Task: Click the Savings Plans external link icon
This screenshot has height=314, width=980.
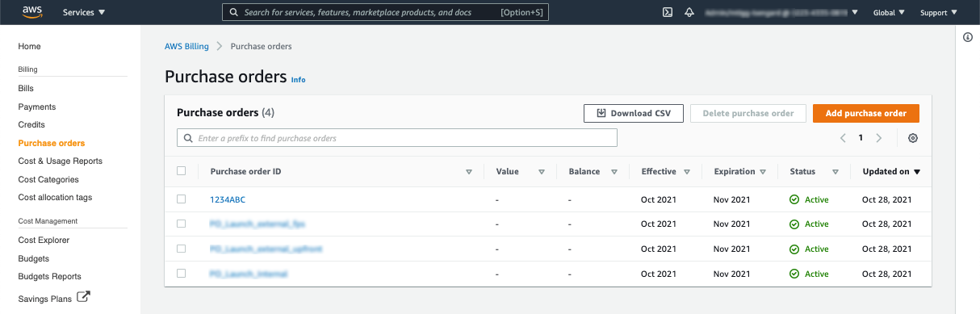Action: pos(83,298)
